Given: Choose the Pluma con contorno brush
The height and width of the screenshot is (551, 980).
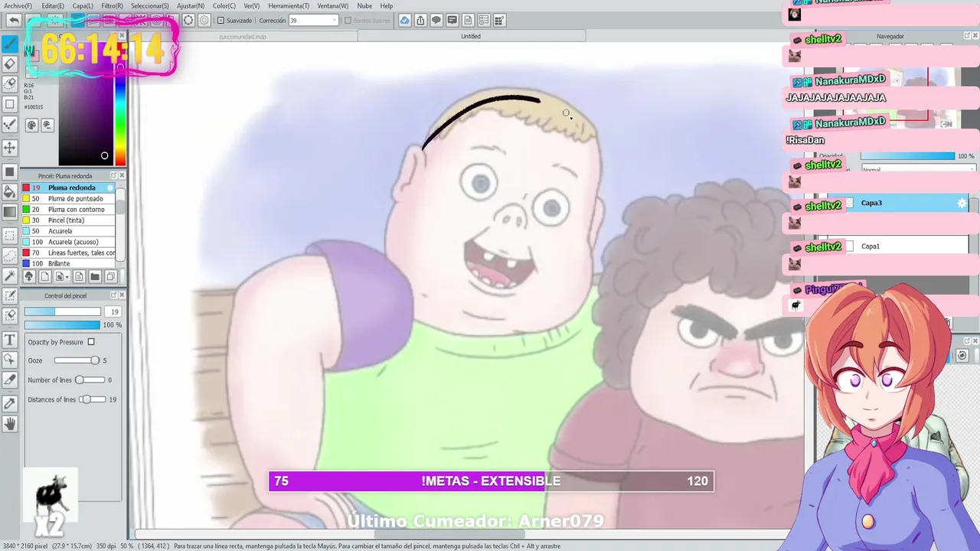Looking at the screenshot, I should point(67,210).
